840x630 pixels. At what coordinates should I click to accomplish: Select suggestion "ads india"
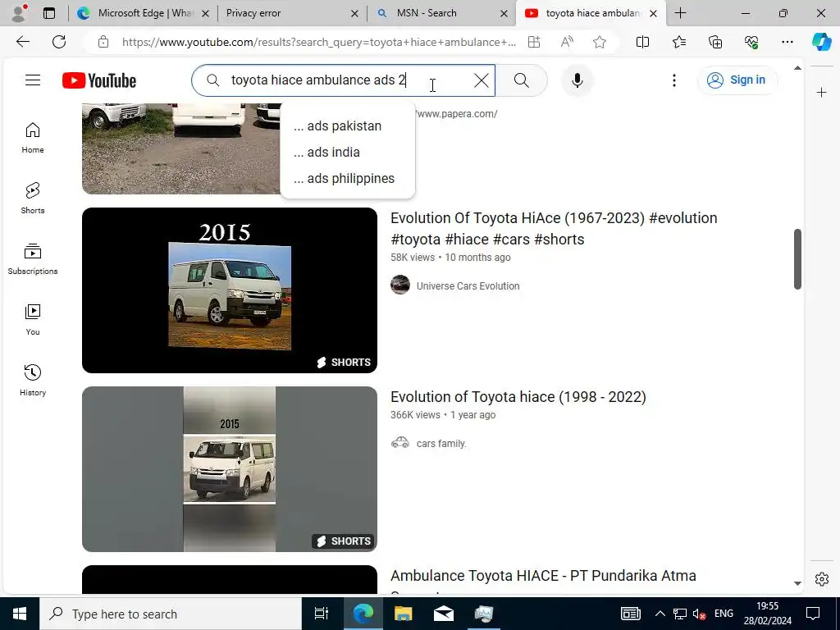(x=347, y=152)
